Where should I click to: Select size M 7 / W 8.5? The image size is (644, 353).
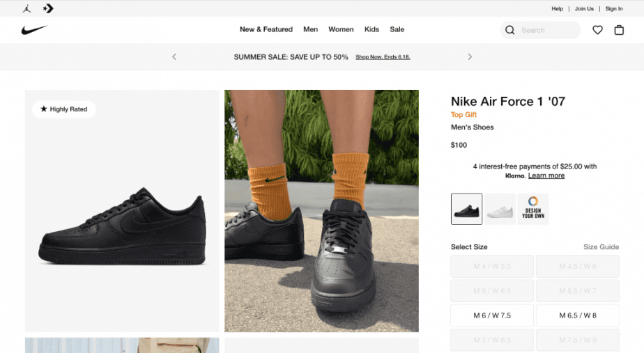[492, 340]
